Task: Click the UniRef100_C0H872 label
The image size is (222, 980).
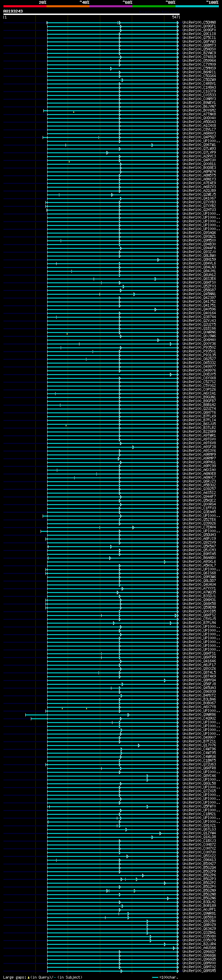Action: click(x=199, y=844)
